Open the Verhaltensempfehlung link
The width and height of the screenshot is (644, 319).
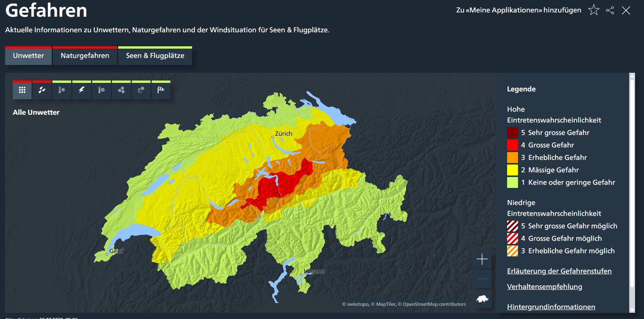pyautogui.click(x=544, y=287)
